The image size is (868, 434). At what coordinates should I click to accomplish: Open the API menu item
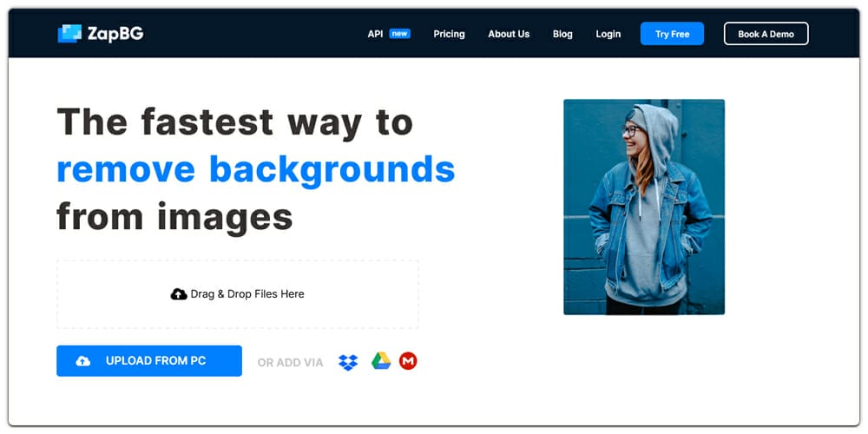(x=375, y=34)
